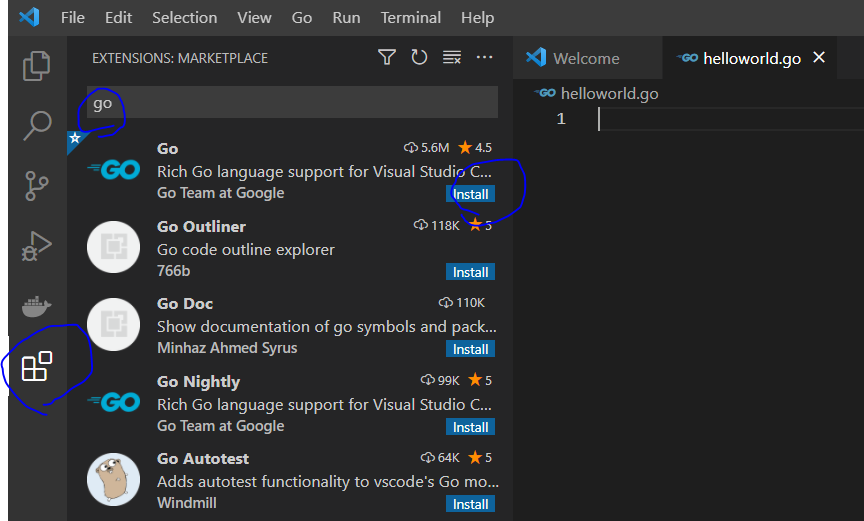Click the Go icon in helloworld.go breadcrumb
This screenshot has height=521, width=864.
pyautogui.click(x=545, y=93)
